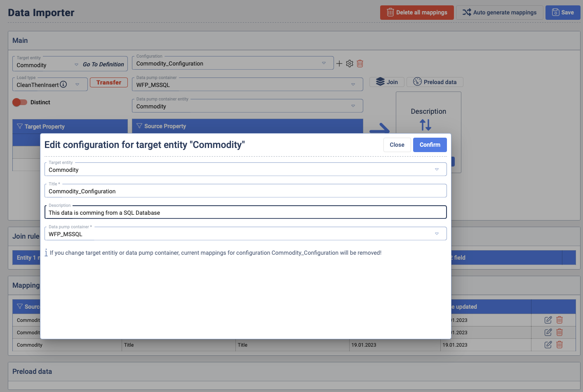The image size is (583, 392).
Task: Open Data pump container dropdown in Main
Action: (x=247, y=85)
